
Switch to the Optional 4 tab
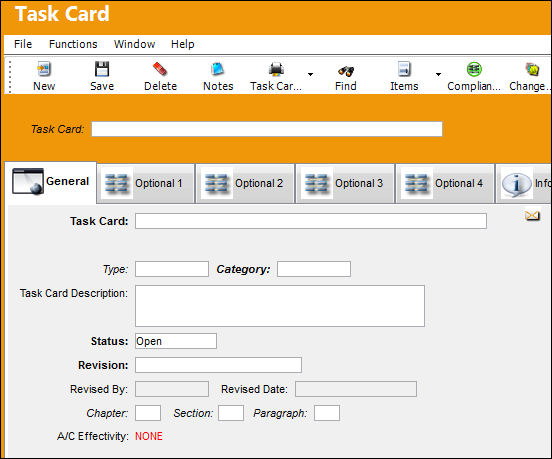[x=445, y=183]
